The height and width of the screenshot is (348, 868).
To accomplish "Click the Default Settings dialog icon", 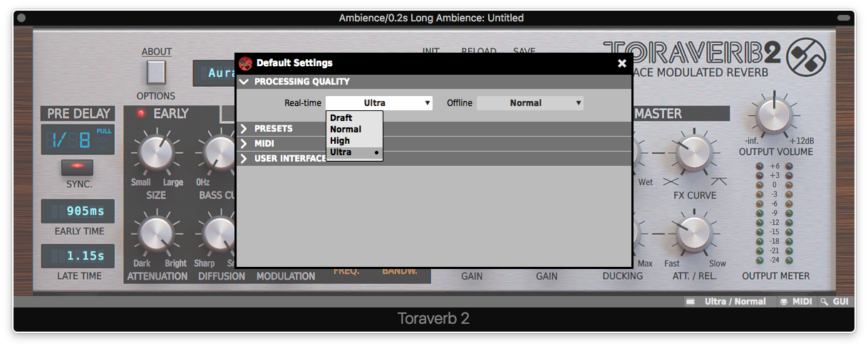I will (245, 63).
